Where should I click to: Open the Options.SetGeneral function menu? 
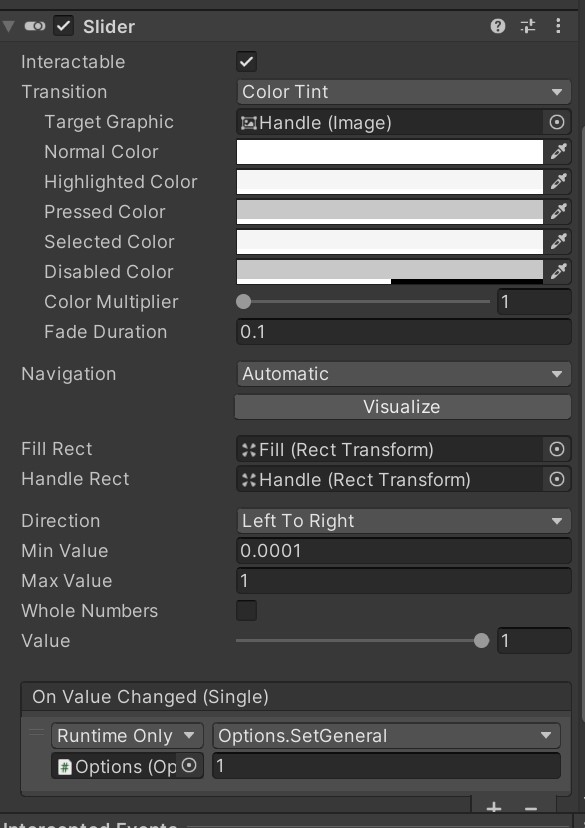[386, 735]
